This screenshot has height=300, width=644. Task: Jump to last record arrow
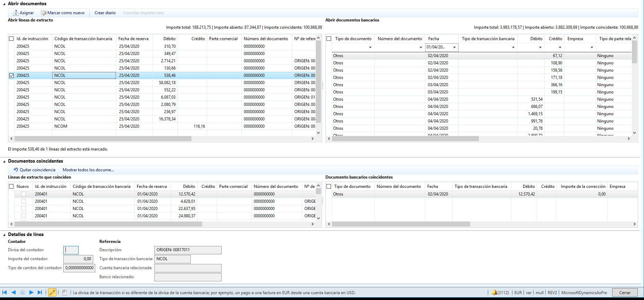pyautogui.click(x=40, y=292)
